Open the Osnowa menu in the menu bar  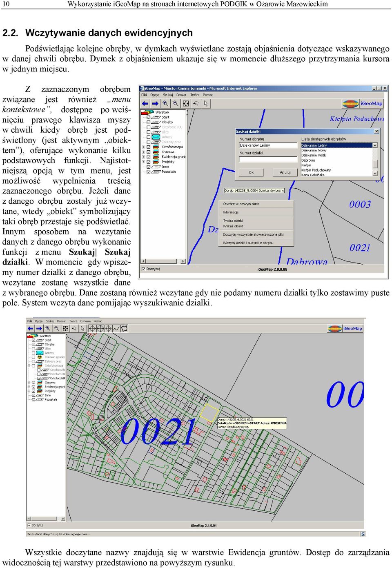pos(85,321)
